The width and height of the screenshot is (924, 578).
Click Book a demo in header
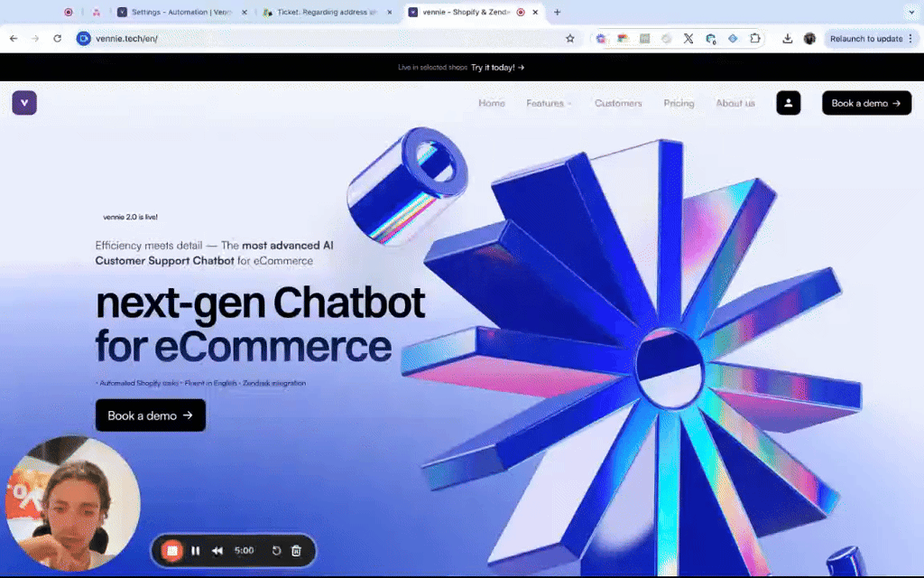867,103
